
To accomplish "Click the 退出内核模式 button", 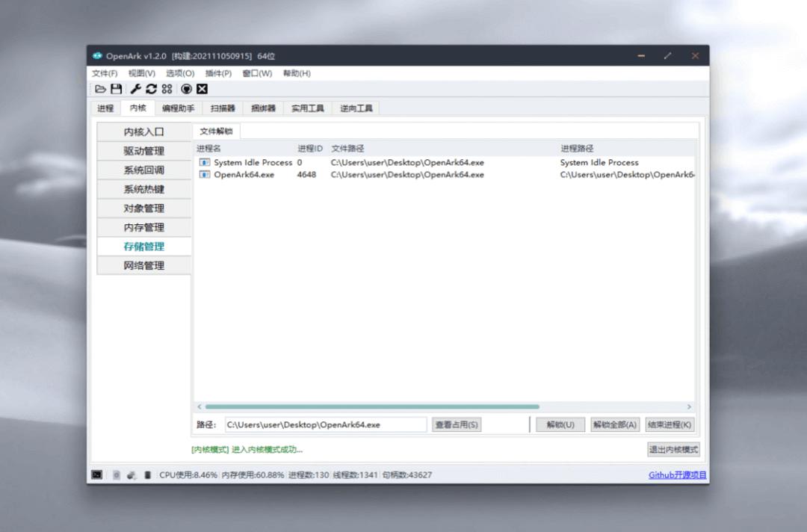I will coord(673,449).
